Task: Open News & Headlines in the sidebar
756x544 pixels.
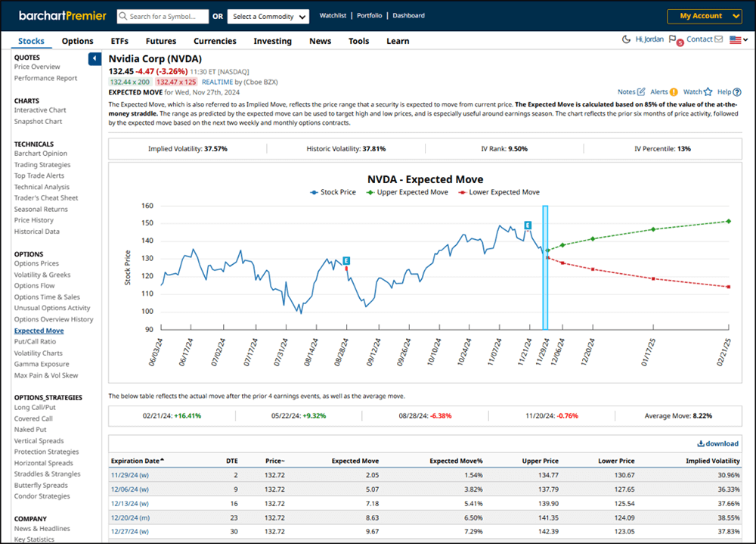Action: tap(42, 529)
